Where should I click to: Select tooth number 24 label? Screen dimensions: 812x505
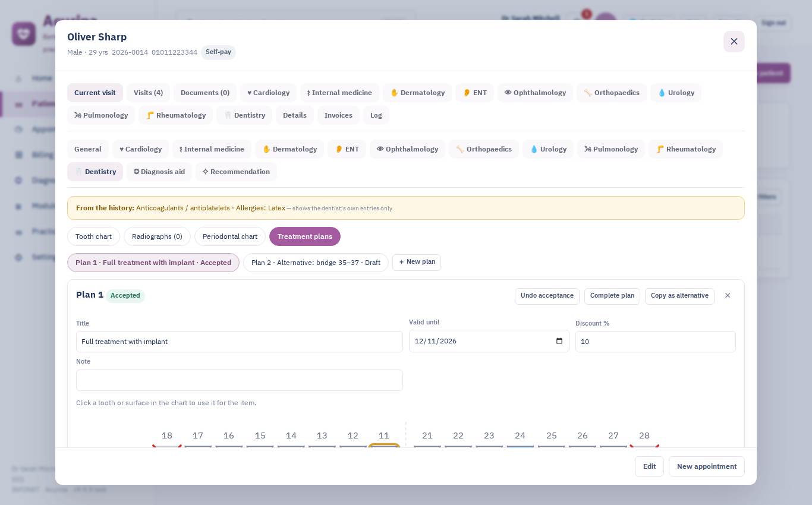coord(520,435)
